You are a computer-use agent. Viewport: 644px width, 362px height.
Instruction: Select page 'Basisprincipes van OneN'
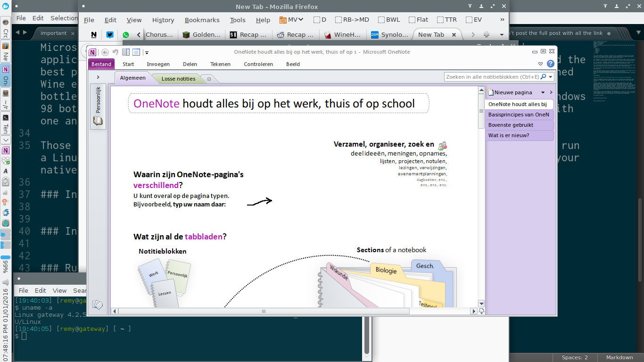click(x=519, y=115)
